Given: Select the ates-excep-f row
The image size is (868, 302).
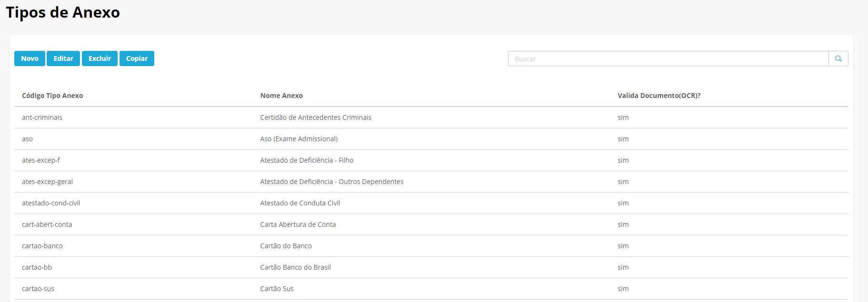Looking at the screenshot, I should pyautogui.click(x=41, y=160).
